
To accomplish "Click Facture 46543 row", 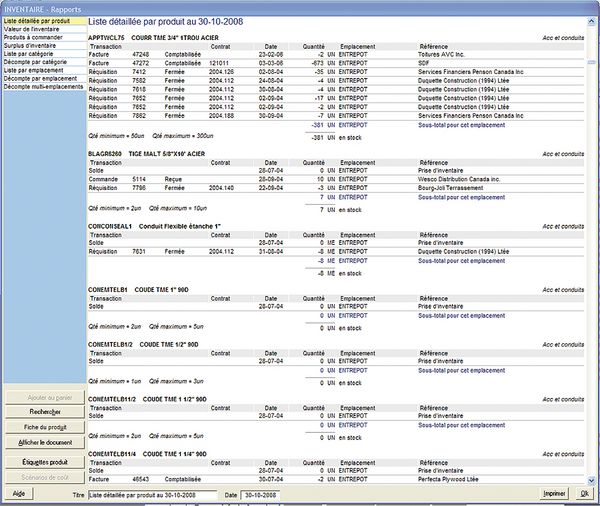I will (336, 480).
